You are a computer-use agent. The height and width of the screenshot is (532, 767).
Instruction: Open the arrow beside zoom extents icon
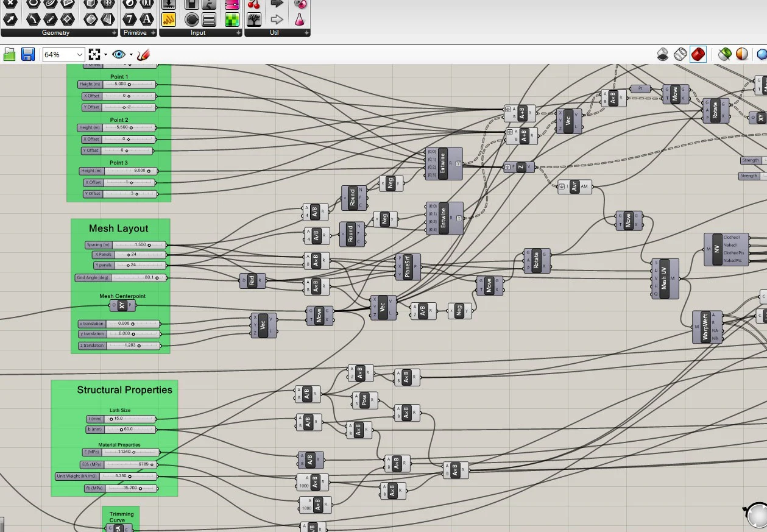[105, 54]
